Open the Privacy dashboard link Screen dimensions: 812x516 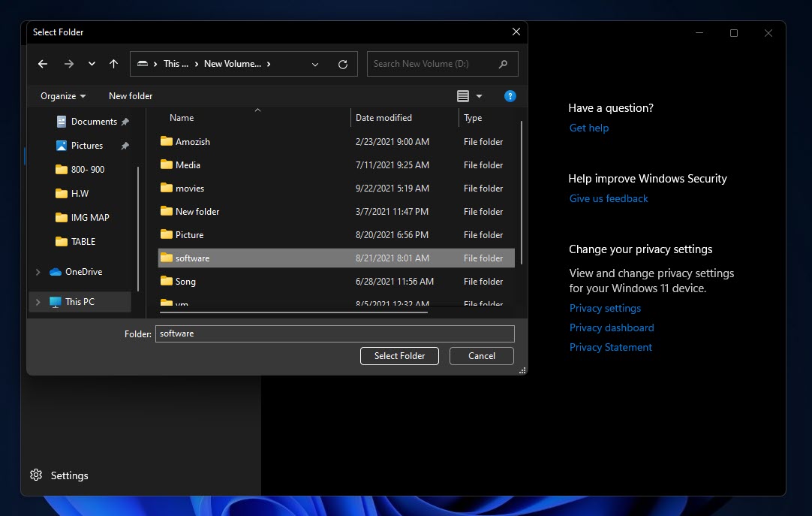click(612, 327)
